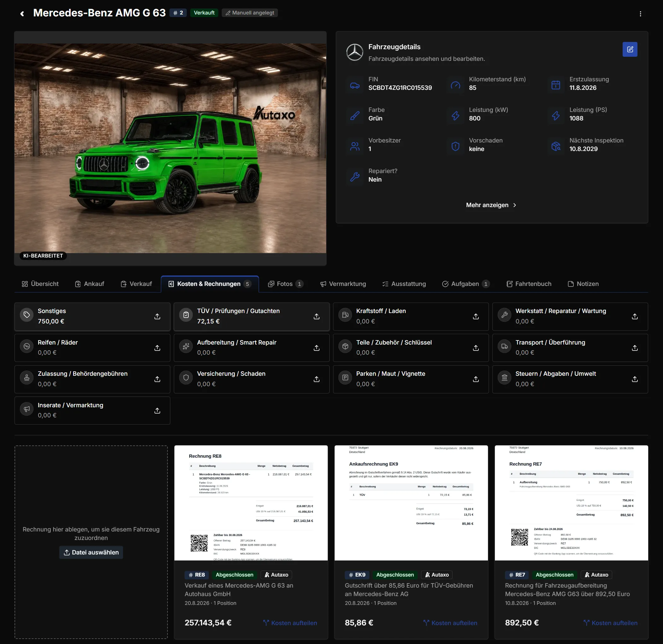Upload a file to Parken / Maut / Vignette

[476, 379]
